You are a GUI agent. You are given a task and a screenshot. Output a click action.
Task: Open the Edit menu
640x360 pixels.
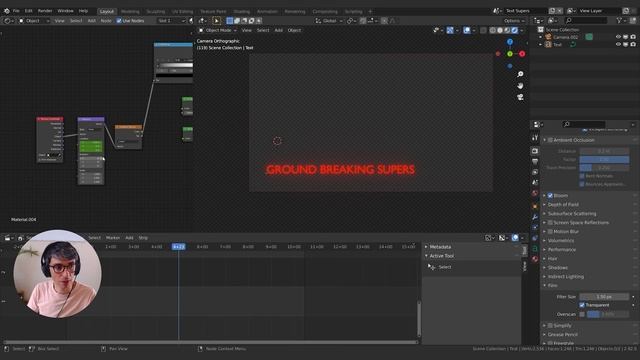pyautogui.click(x=29, y=11)
